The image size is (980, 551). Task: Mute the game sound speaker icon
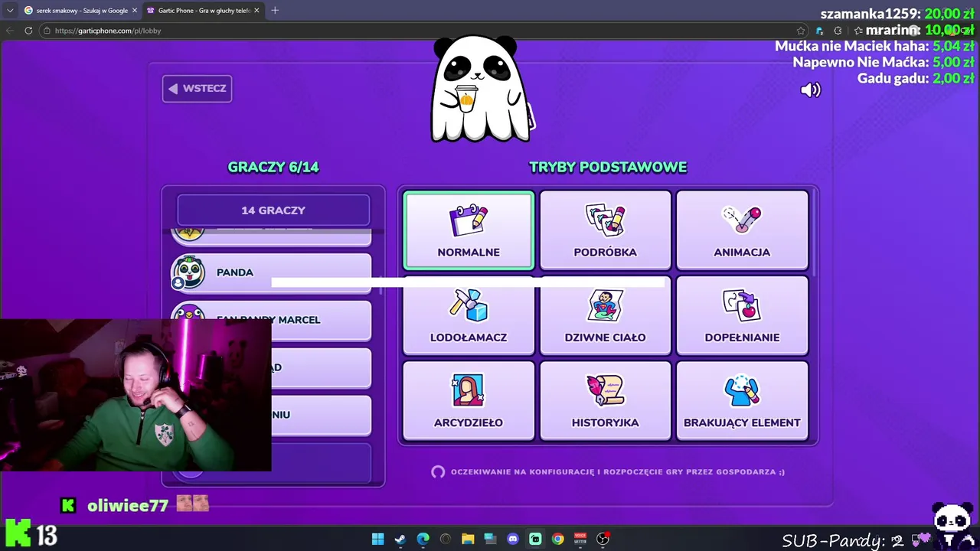810,90
